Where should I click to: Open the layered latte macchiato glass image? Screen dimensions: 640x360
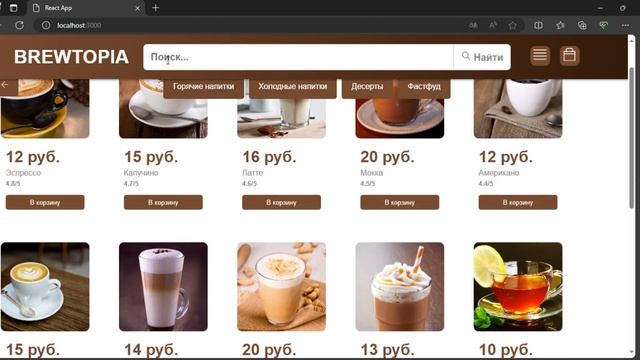point(163,287)
